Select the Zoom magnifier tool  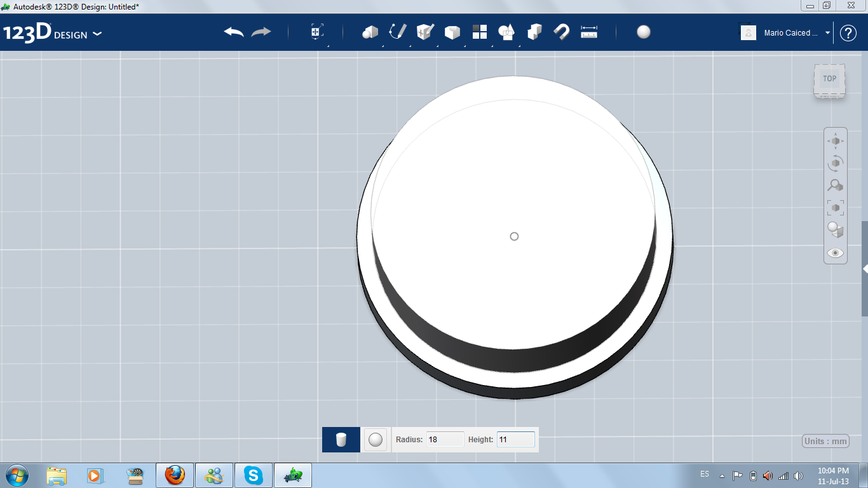pyautogui.click(x=836, y=186)
